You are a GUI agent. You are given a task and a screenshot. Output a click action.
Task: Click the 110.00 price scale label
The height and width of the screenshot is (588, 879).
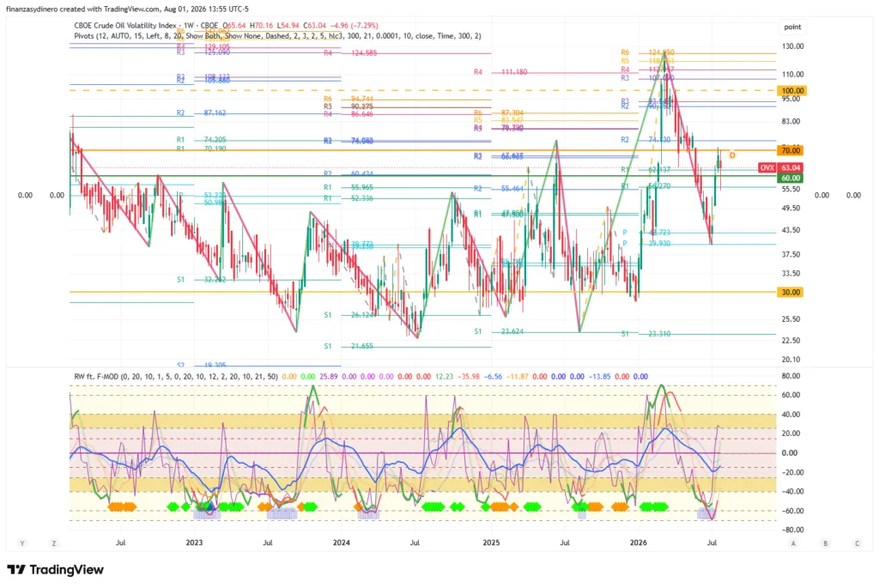(792, 74)
